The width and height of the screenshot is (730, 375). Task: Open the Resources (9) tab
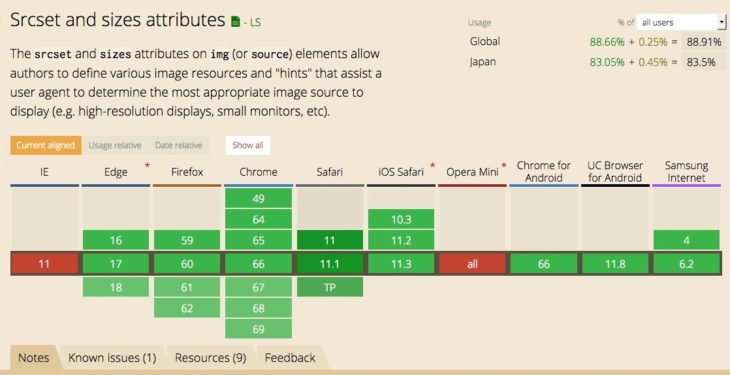click(210, 358)
